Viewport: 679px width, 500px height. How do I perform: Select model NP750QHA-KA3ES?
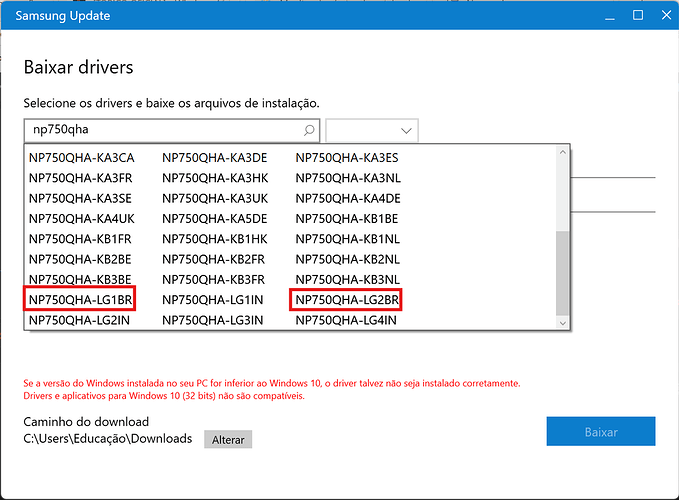(x=347, y=158)
